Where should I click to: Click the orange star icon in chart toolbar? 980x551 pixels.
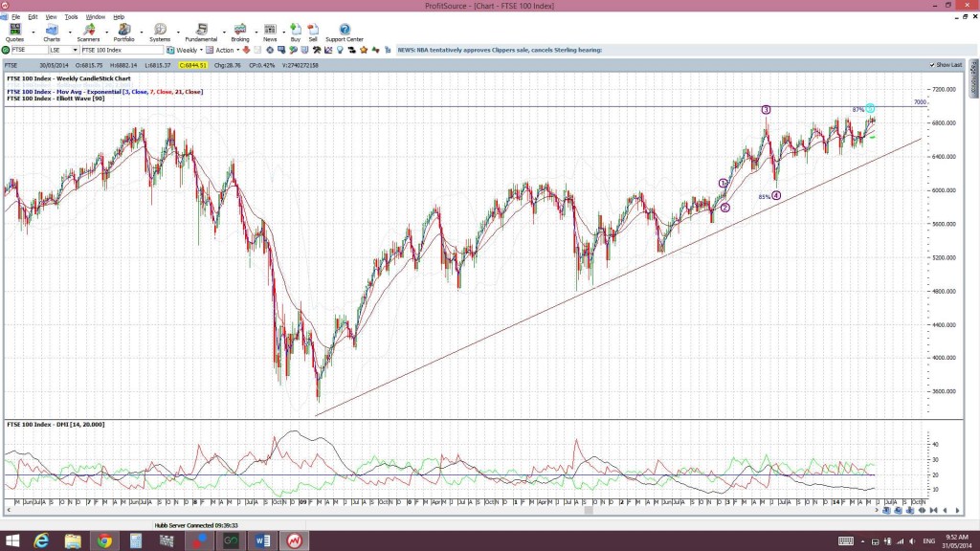point(364,50)
